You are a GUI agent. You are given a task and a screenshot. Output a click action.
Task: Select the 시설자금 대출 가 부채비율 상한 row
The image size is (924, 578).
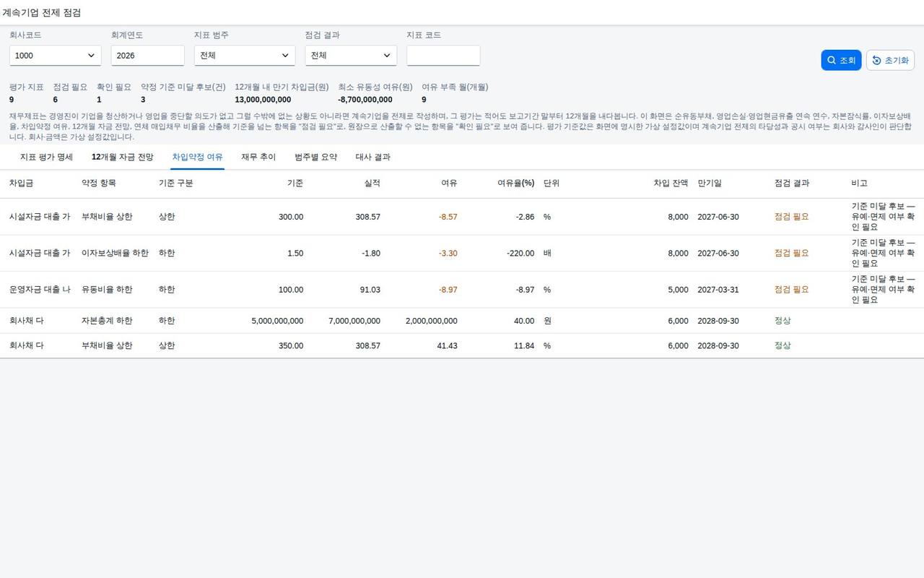462,217
